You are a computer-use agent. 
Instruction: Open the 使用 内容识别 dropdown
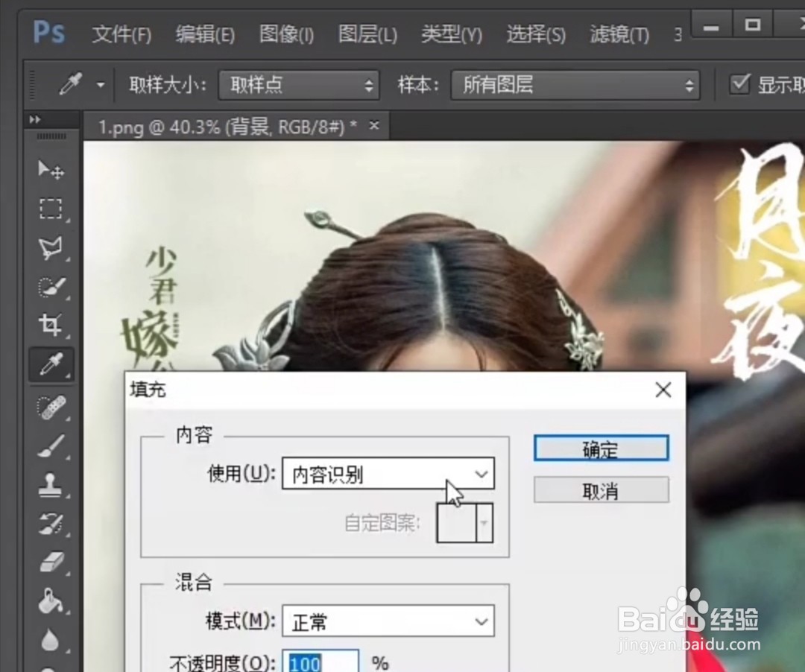point(388,474)
